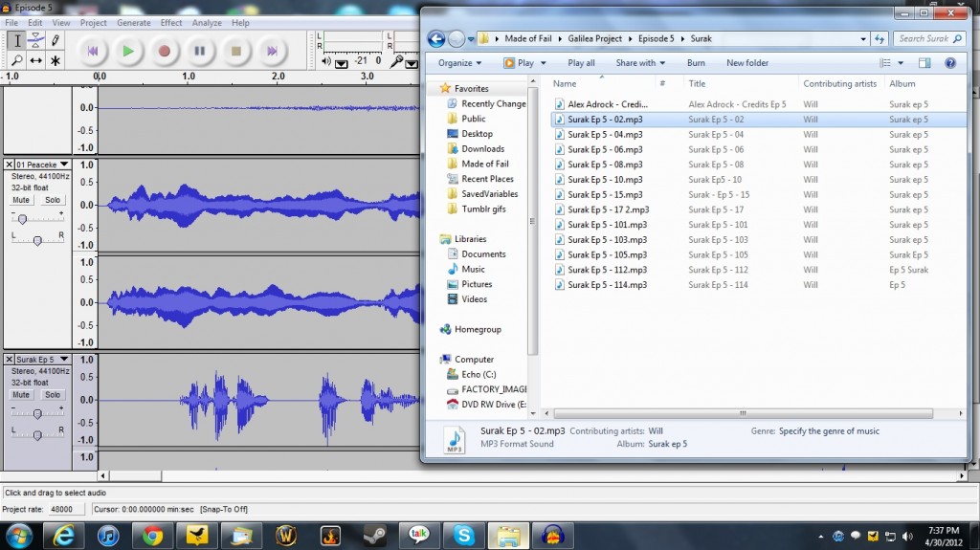The image size is (980, 550).
Task: Click the speaker output volume icon in Audacity
Action: coord(325,61)
